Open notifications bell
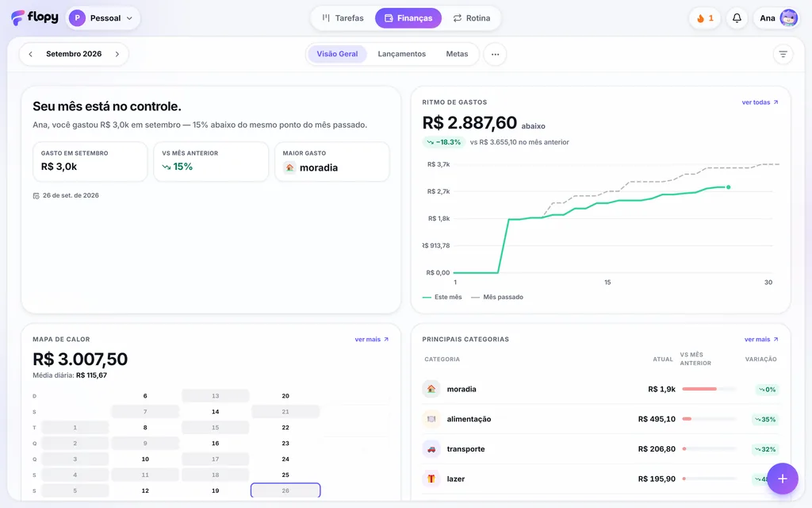Image resolution: width=812 pixels, height=508 pixels. [737, 18]
